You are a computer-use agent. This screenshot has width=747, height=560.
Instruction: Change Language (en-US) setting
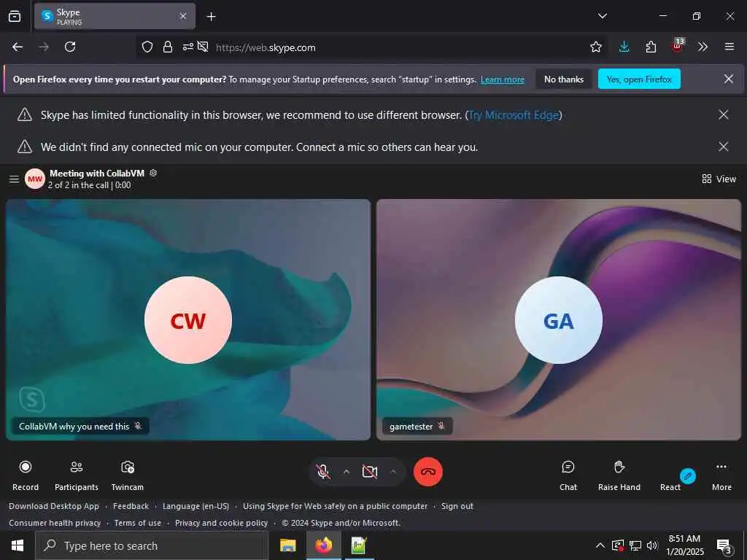(x=196, y=506)
